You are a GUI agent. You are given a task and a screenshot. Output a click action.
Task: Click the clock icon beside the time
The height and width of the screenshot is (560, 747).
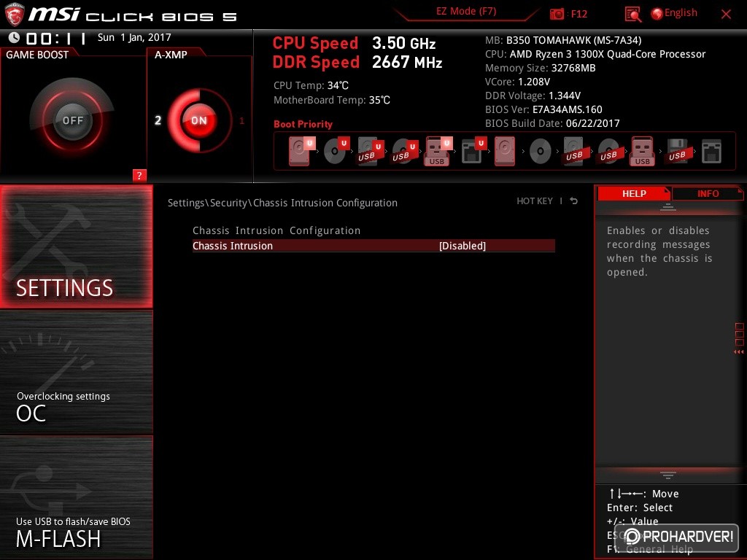pos(15,37)
